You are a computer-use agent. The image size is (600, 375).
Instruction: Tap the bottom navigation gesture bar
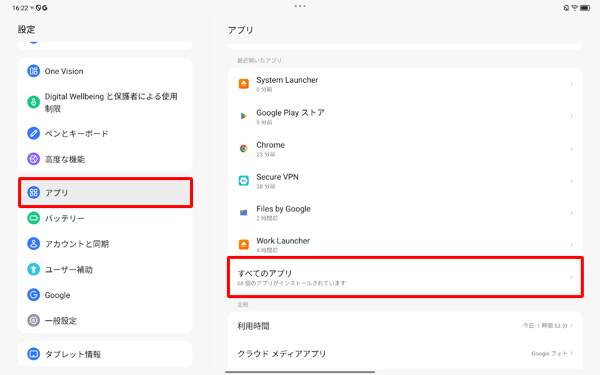(300, 372)
